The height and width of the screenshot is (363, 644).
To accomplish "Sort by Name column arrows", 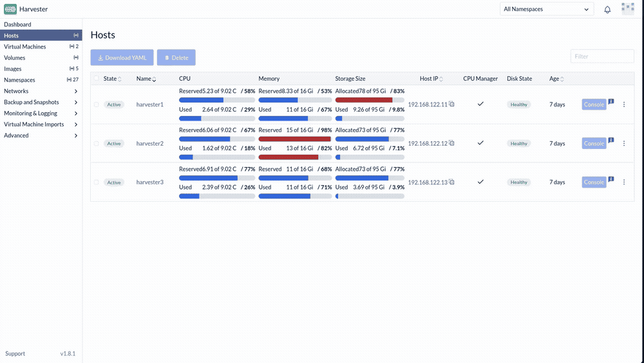I will tap(154, 79).
